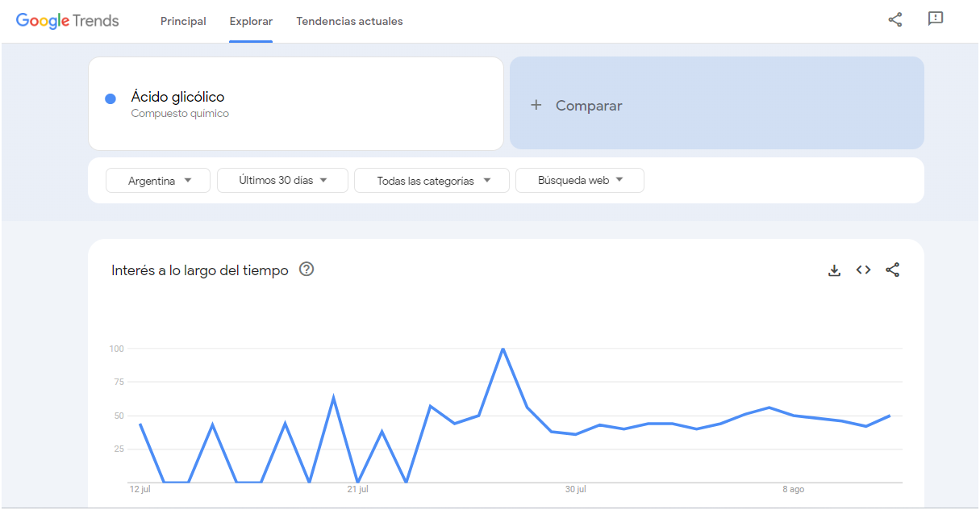The image size is (980, 510).
Task: Download the interest over time chart CSV
Action: click(x=834, y=270)
